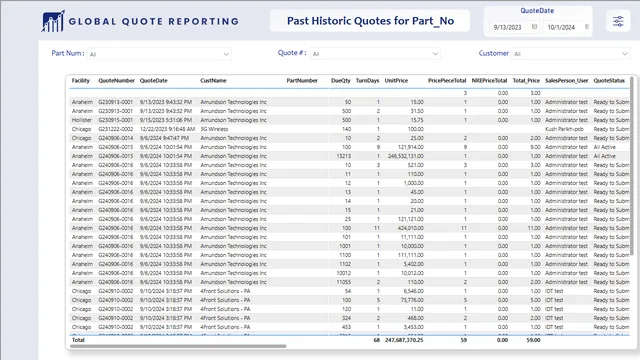Image resolution: width=640 pixels, height=360 pixels.
Task: Expand the Part Num dropdown
Action: pyautogui.click(x=226, y=54)
